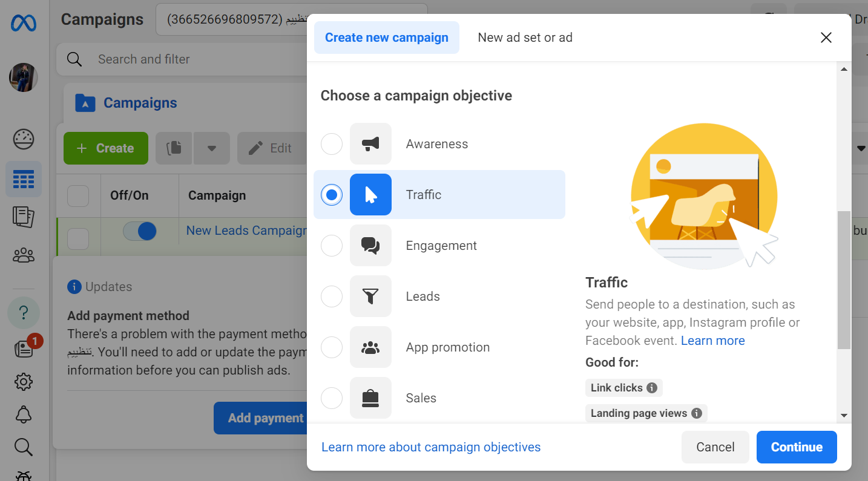Switch to the New ad set or ad tab

(524, 37)
